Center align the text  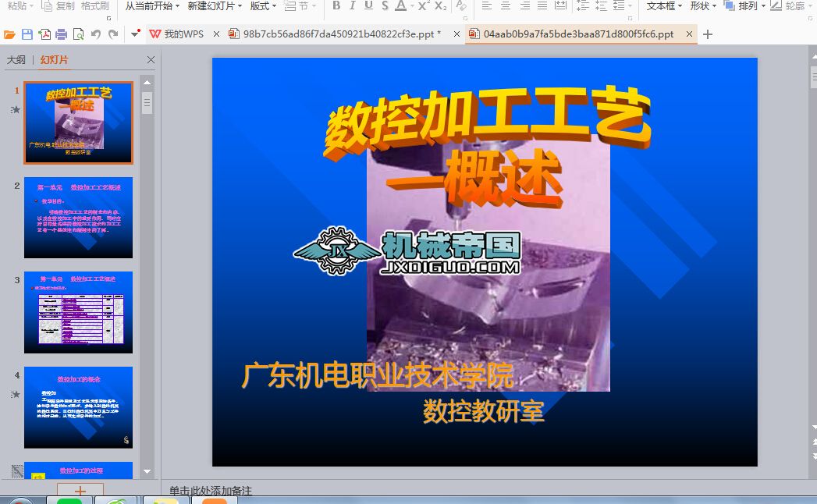pyautogui.click(x=506, y=5)
